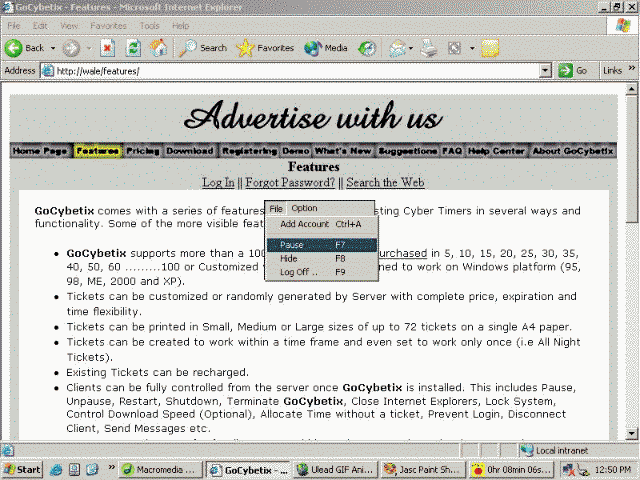Expand the Links toolbar chevron
This screenshot has width=640, height=480.
coord(632,68)
